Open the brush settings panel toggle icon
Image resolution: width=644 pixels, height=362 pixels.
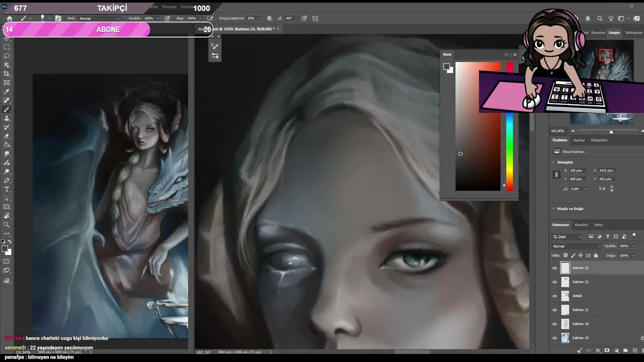(x=58, y=19)
